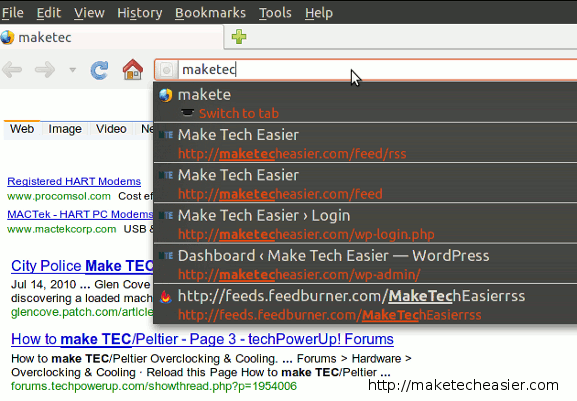
Task: Go forward with the Forward arrow button
Action: tap(45, 70)
